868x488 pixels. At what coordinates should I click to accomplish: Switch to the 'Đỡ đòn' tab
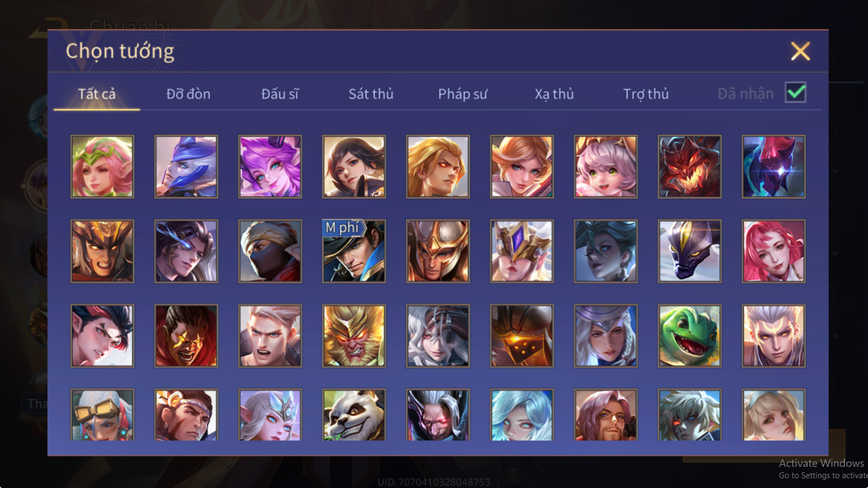tap(188, 94)
